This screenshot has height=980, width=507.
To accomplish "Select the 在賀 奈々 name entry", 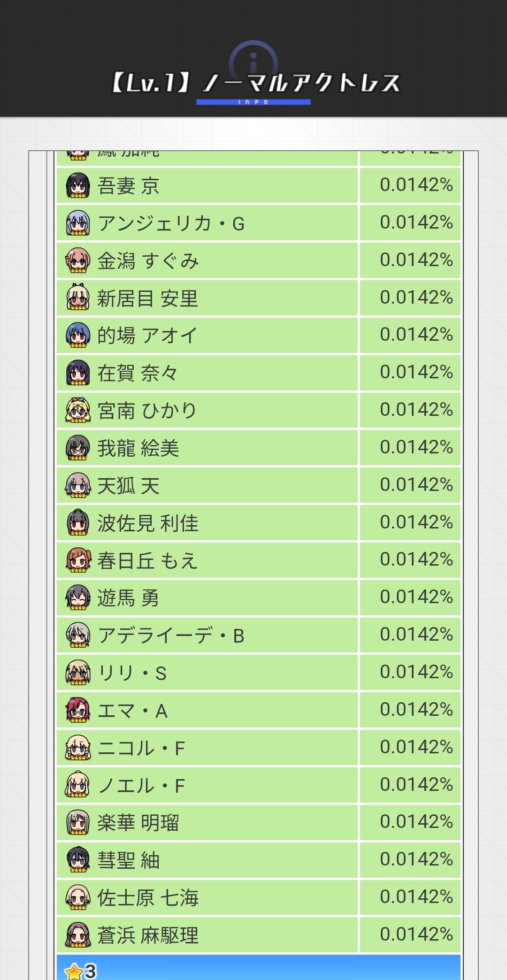I will (x=137, y=373).
